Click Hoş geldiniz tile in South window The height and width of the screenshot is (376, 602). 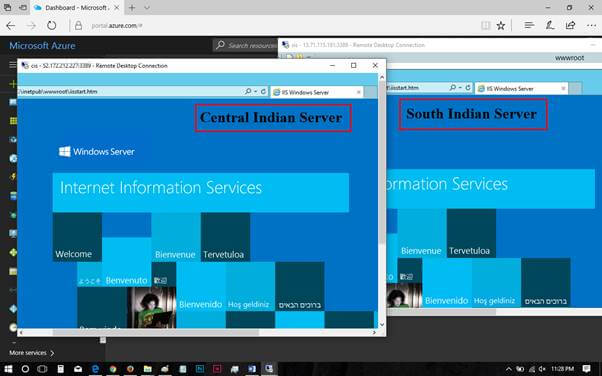pos(496,283)
